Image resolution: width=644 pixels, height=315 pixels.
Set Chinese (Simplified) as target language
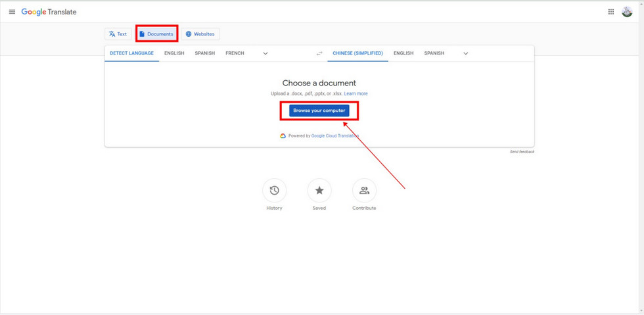pos(357,53)
